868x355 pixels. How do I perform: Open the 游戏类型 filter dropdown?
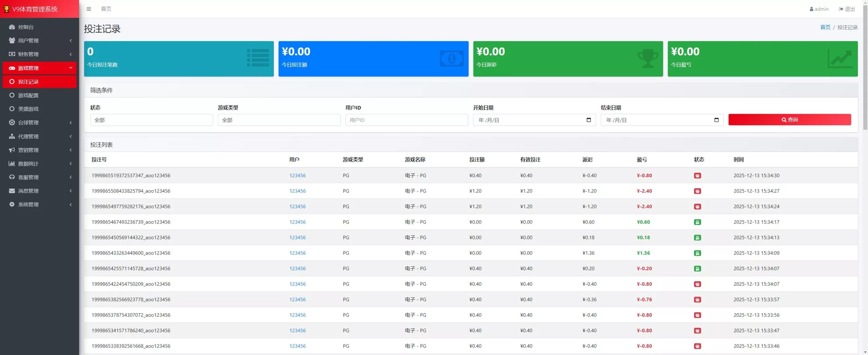(279, 120)
